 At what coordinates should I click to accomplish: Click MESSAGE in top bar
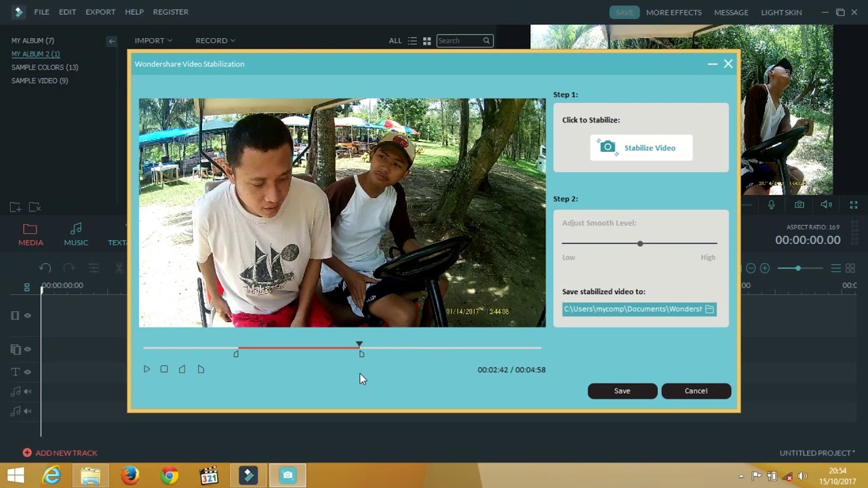[x=731, y=12]
